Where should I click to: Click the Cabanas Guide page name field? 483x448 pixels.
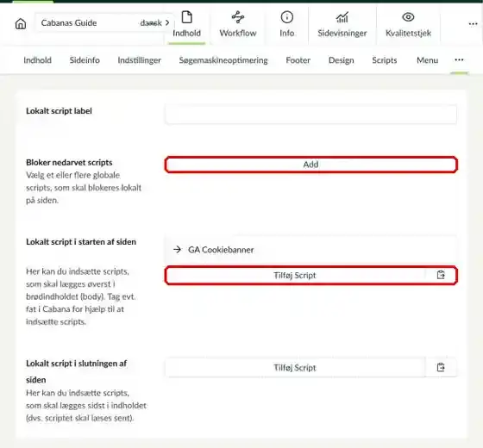(104, 22)
